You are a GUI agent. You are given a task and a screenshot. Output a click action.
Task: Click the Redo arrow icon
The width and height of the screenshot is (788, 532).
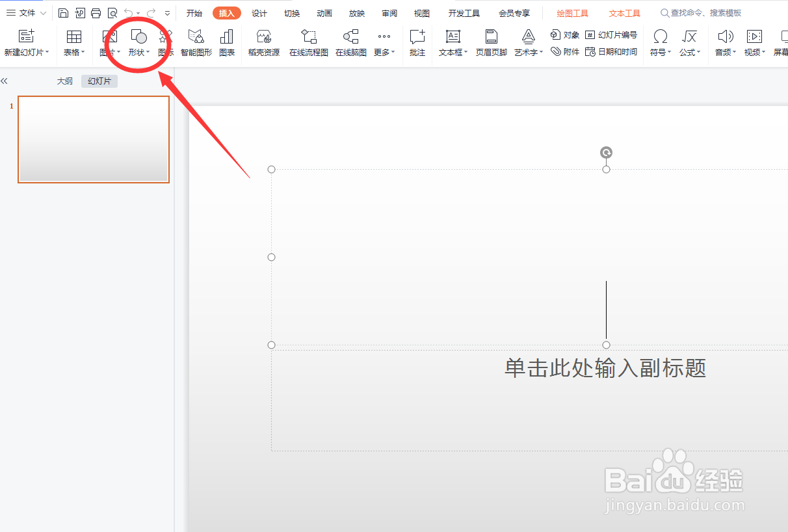(x=151, y=13)
